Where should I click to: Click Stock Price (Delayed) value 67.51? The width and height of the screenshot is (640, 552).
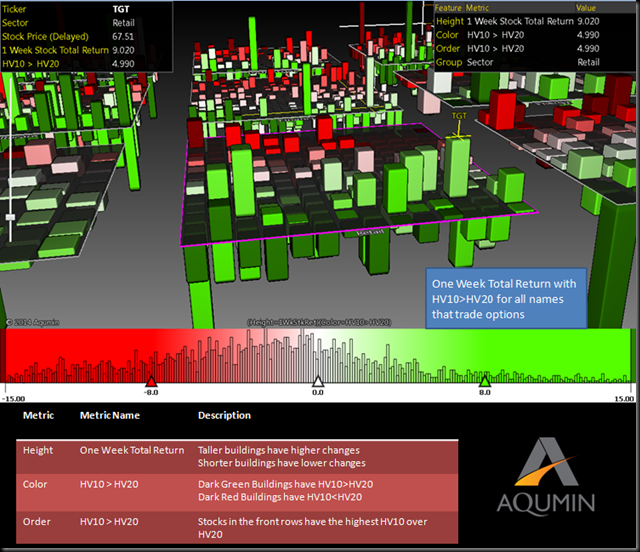pyautogui.click(x=123, y=36)
